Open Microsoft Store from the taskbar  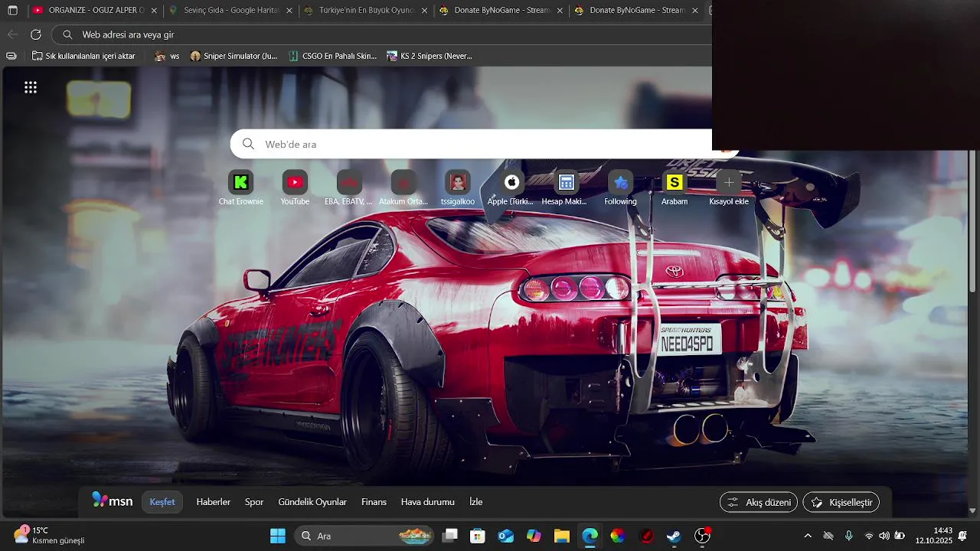click(x=478, y=536)
